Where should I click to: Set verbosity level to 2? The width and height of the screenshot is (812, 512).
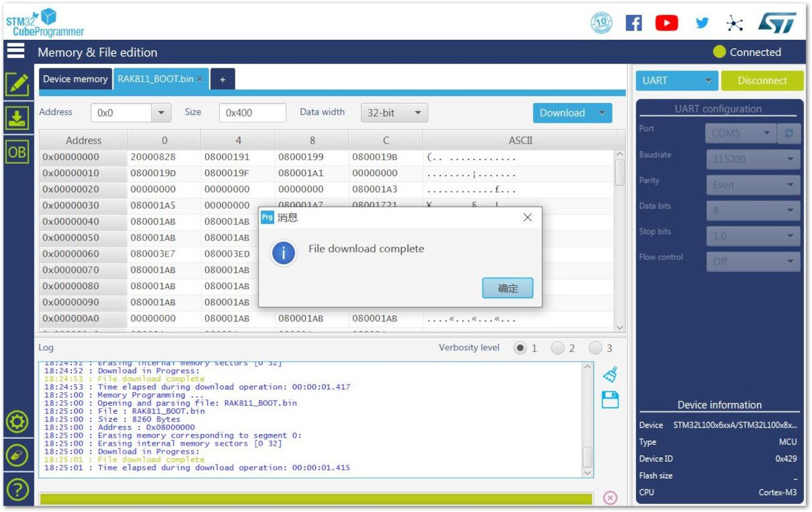click(558, 348)
